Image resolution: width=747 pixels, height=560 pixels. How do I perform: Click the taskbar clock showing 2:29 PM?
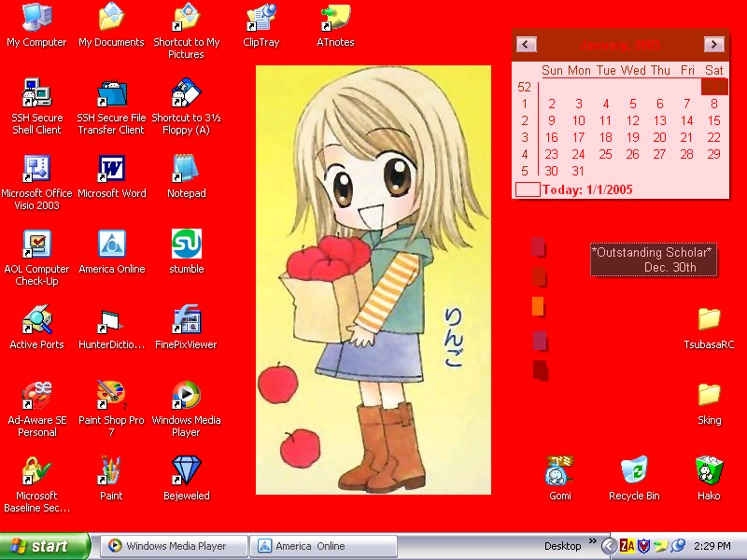[x=712, y=546]
